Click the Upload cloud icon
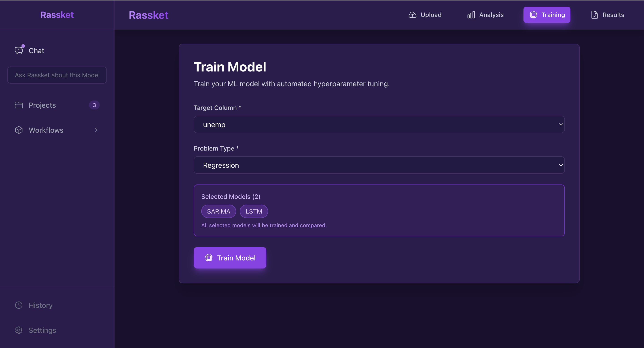644x348 pixels. click(x=413, y=15)
